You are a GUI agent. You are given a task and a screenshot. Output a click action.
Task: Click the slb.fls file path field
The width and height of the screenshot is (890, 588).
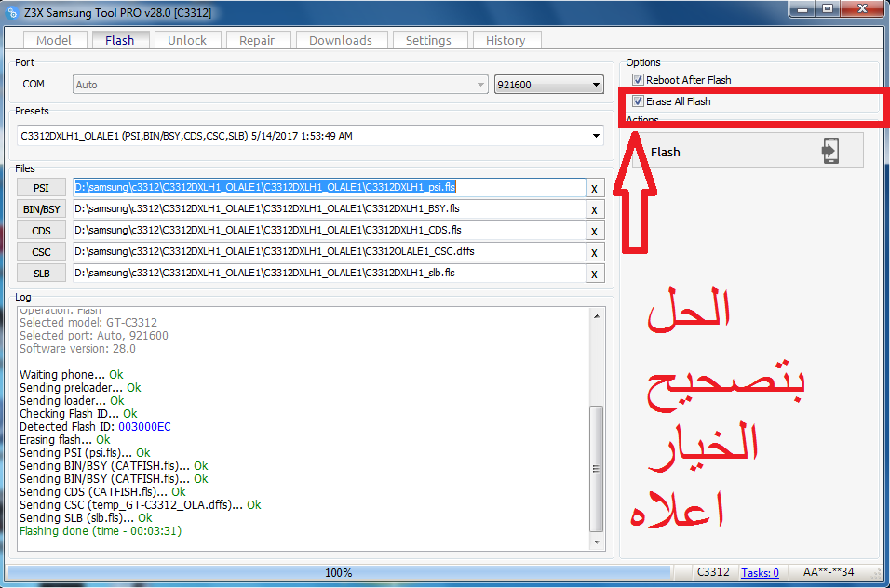pos(330,274)
